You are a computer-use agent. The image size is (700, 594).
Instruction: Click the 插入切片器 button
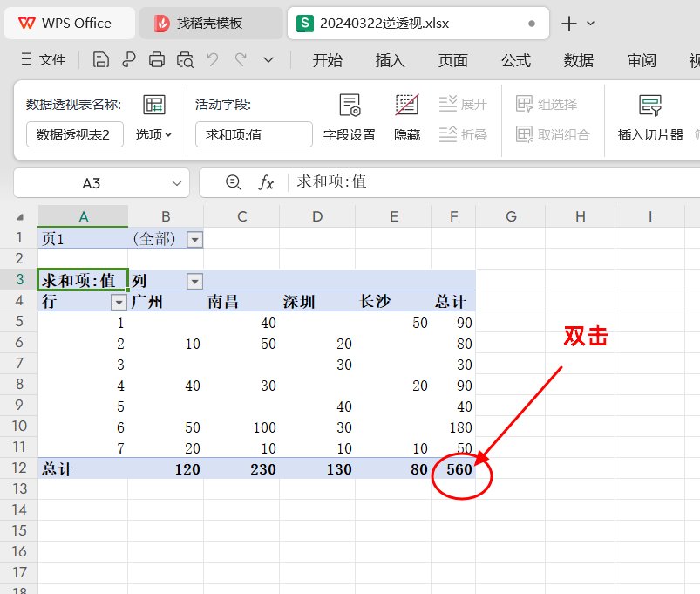650,118
